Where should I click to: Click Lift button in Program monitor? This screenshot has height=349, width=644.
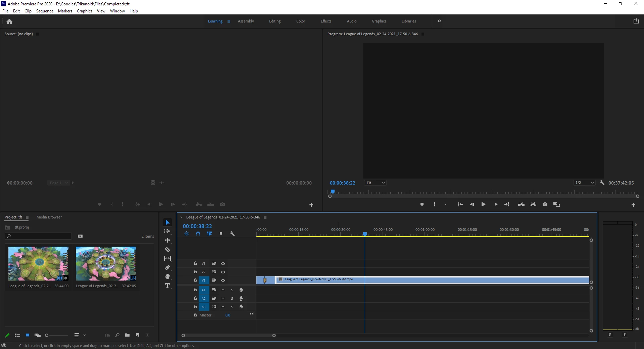pyautogui.click(x=521, y=204)
